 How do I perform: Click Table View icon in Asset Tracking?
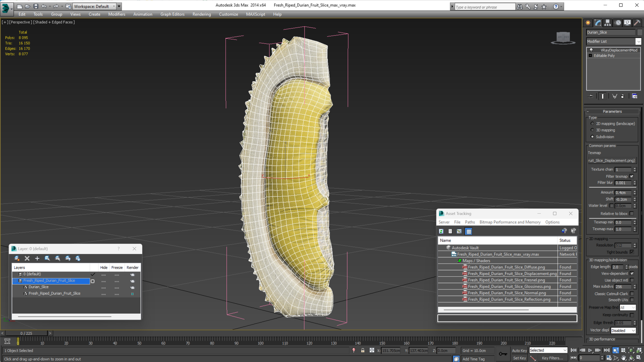click(469, 231)
